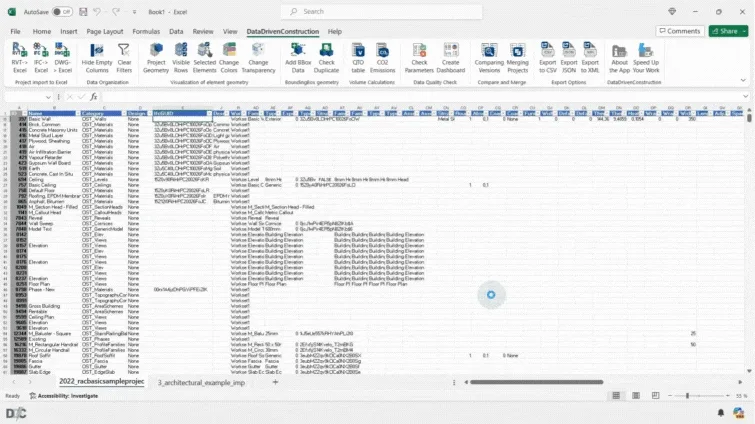Image resolution: width=755 pixels, height=424 pixels.
Task: Switch to the Home tab
Action: click(42, 31)
